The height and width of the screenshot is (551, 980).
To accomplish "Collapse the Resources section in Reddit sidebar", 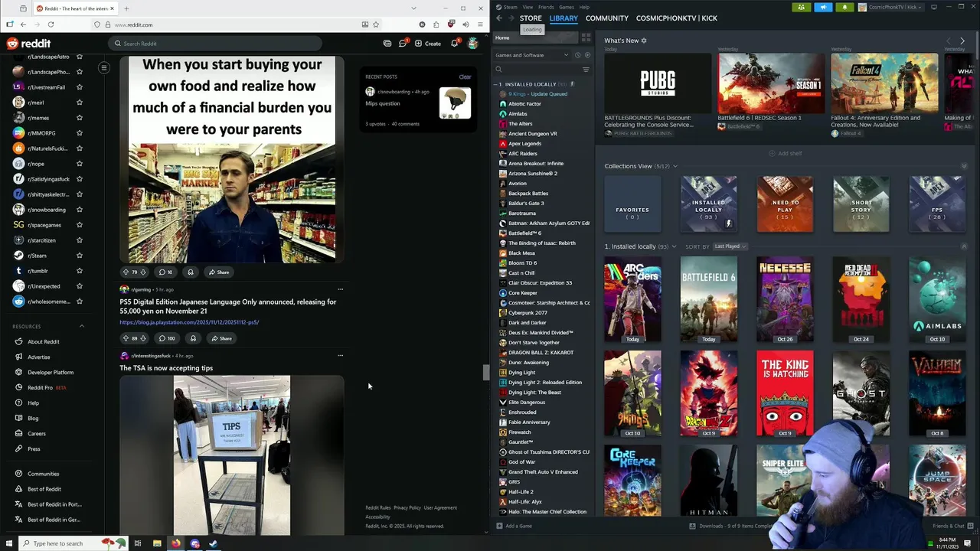I will [x=82, y=327].
